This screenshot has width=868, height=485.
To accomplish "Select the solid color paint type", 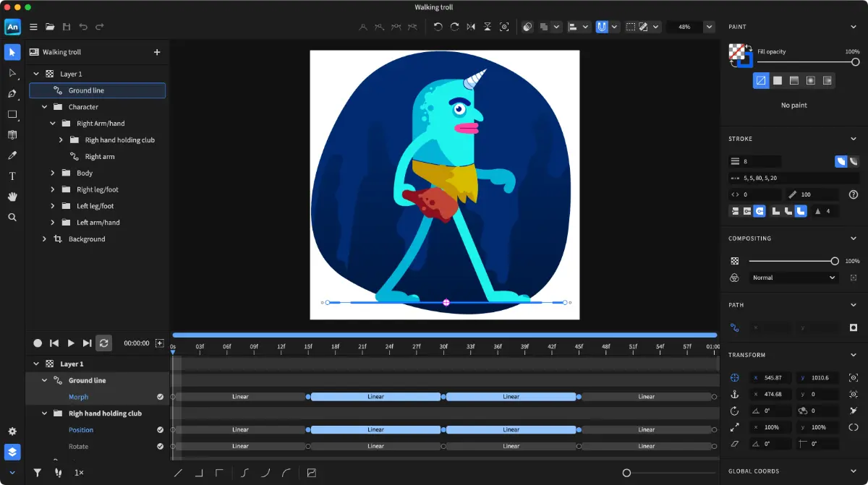I will pyautogui.click(x=778, y=80).
